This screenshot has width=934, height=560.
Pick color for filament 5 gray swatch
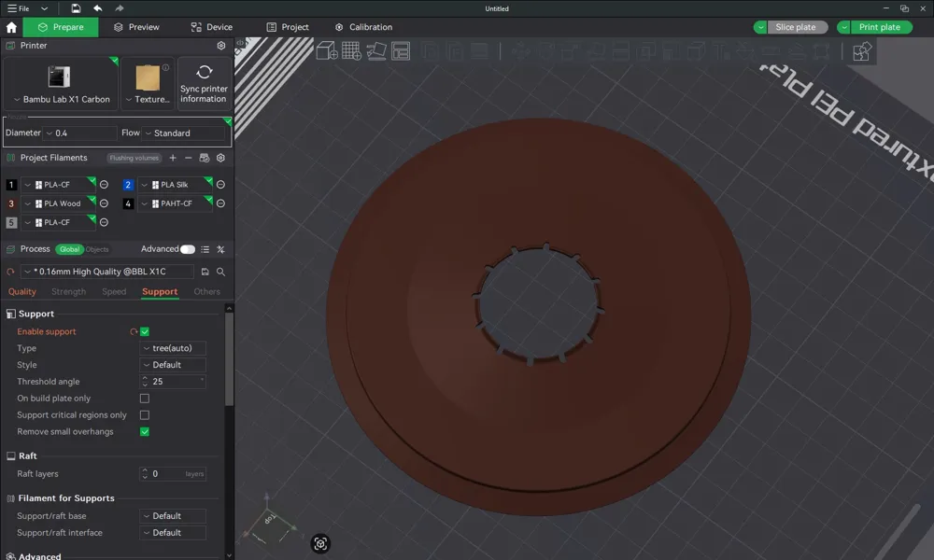[x=11, y=222]
